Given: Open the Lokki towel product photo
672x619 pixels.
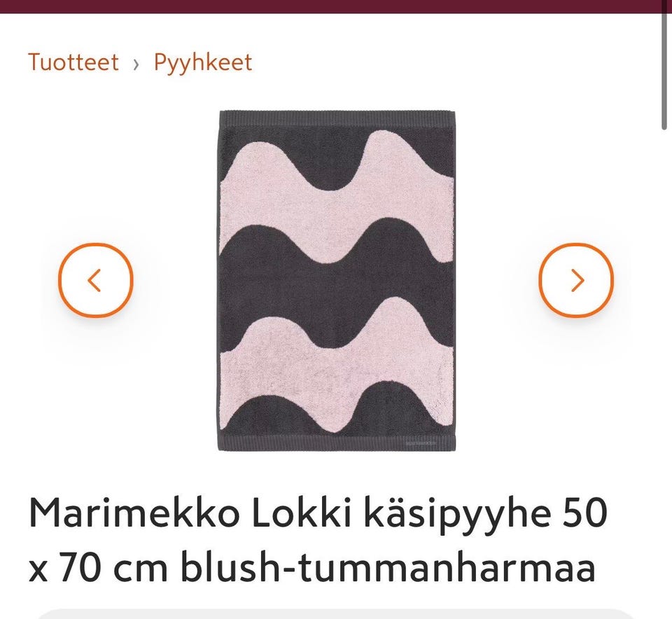Looking at the screenshot, I should point(337,281).
